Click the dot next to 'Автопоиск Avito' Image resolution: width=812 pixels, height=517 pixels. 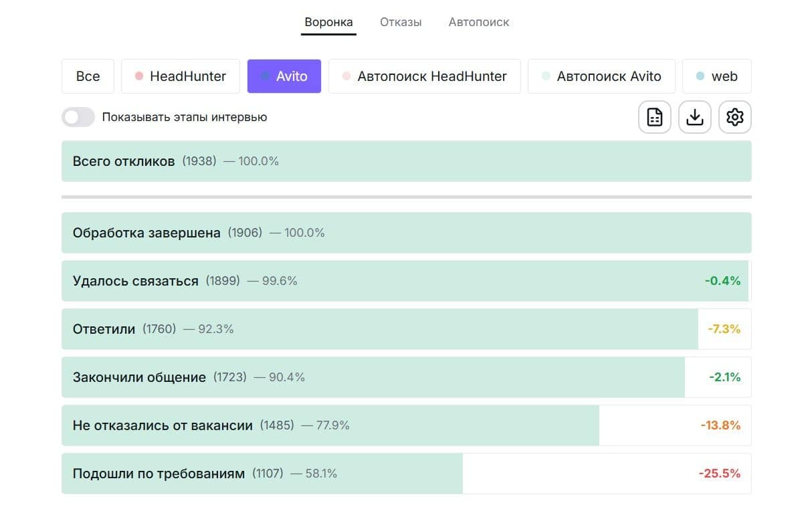(x=546, y=76)
